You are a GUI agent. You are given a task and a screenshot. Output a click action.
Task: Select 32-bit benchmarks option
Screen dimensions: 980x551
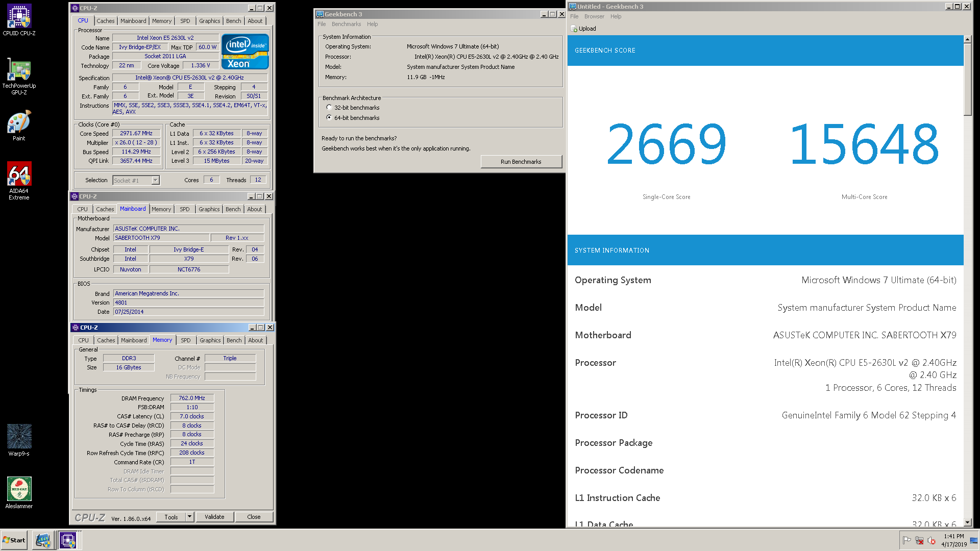[329, 108]
